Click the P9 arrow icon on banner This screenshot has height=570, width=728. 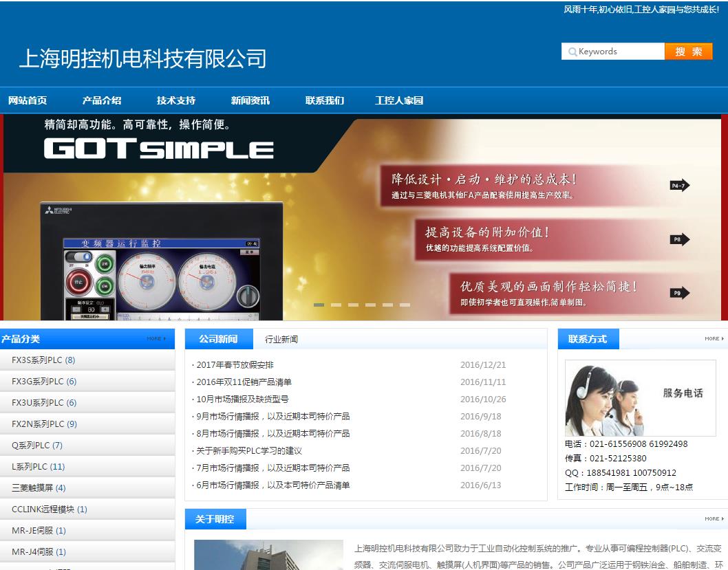click(680, 293)
